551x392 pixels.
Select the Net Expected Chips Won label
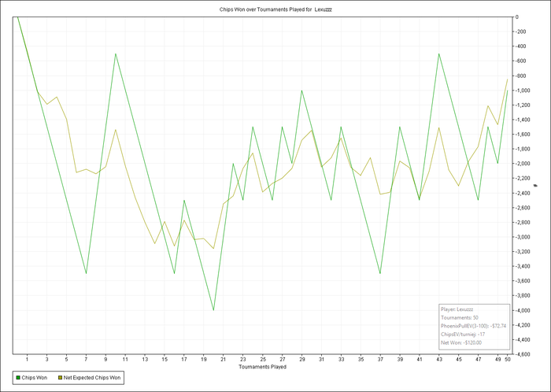click(92, 378)
